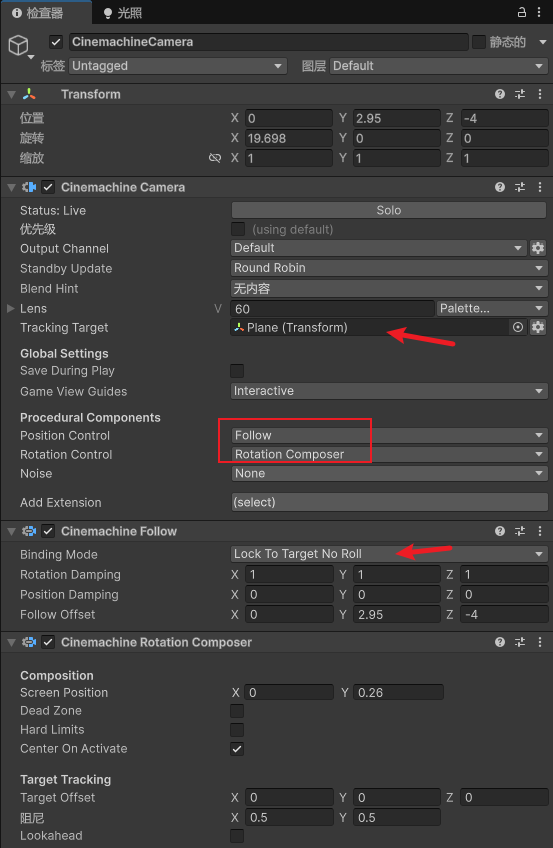Open the Tracking Target object picker circle
This screenshot has width=553, height=848.
click(518, 327)
